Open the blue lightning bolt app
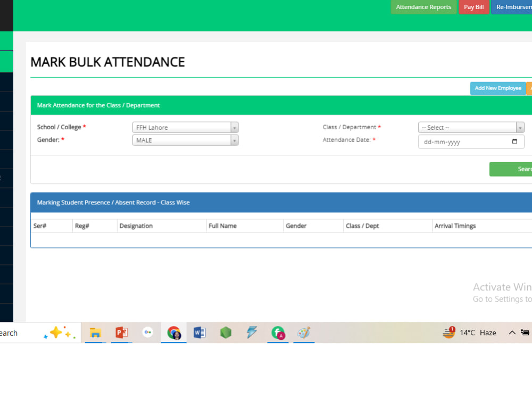 (252, 332)
